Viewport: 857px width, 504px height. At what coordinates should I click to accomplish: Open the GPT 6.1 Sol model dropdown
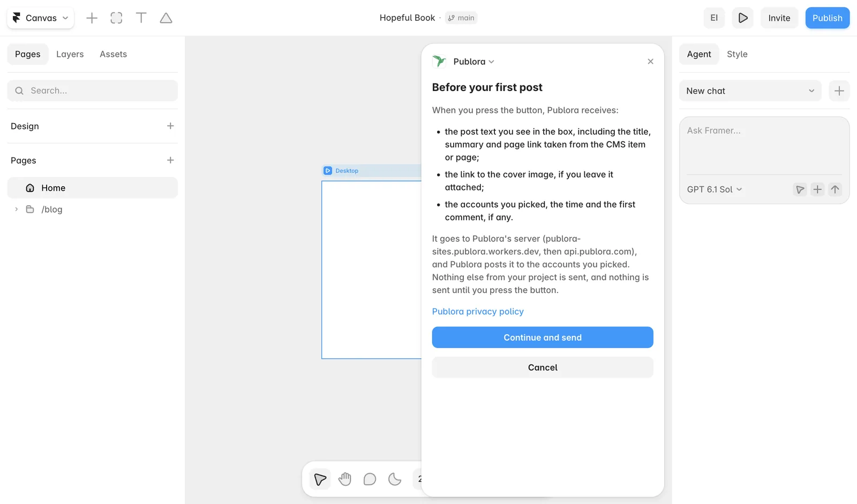point(715,189)
